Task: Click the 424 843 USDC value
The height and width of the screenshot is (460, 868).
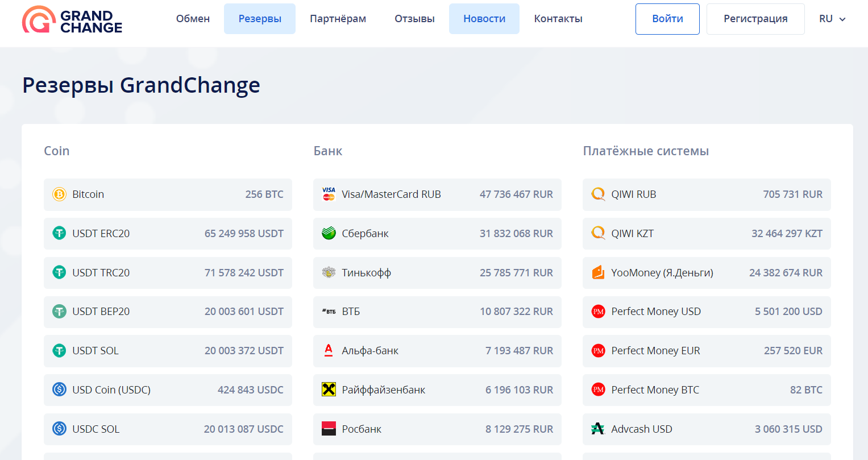Action: (x=251, y=390)
